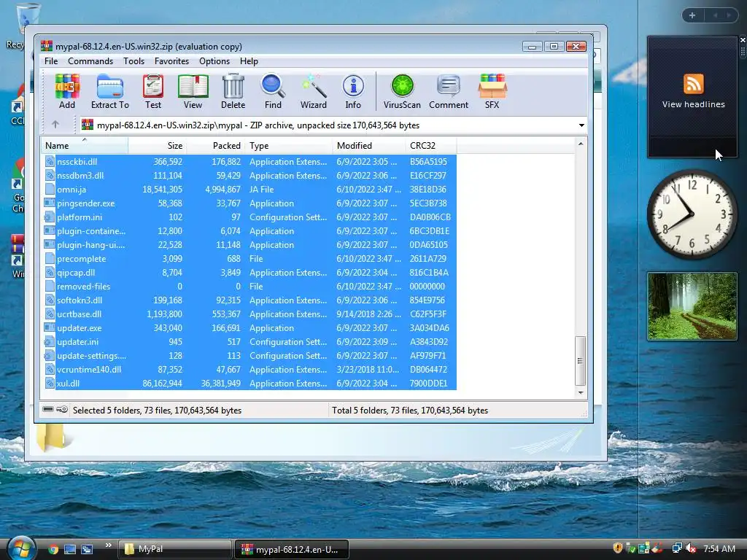Sort by the CRC32 column header
The height and width of the screenshot is (560, 747).
(x=430, y=145)
